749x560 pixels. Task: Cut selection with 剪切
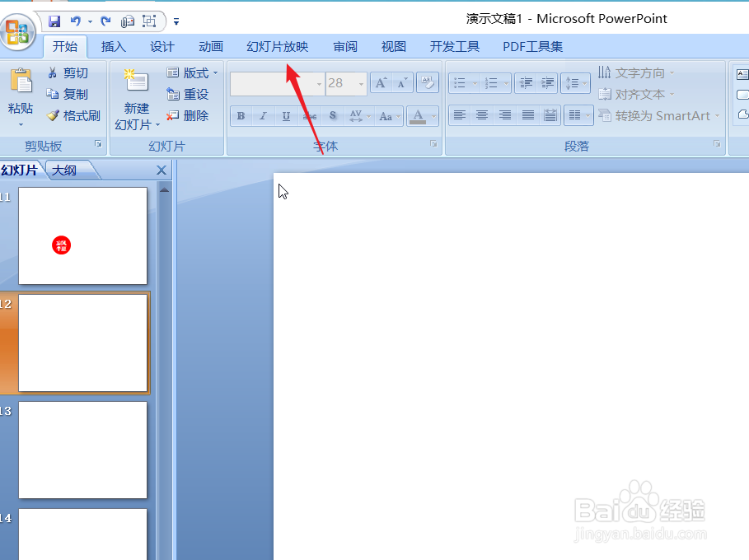point(68,73)
